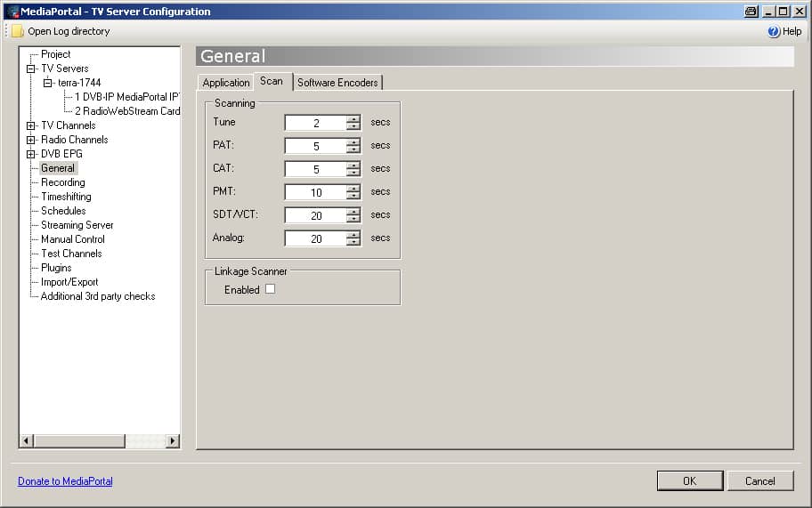Image resolution: width=812 pixels, height=508 pixels.
Task: Select Recording in the settings tree
Action: click(62, 182)
